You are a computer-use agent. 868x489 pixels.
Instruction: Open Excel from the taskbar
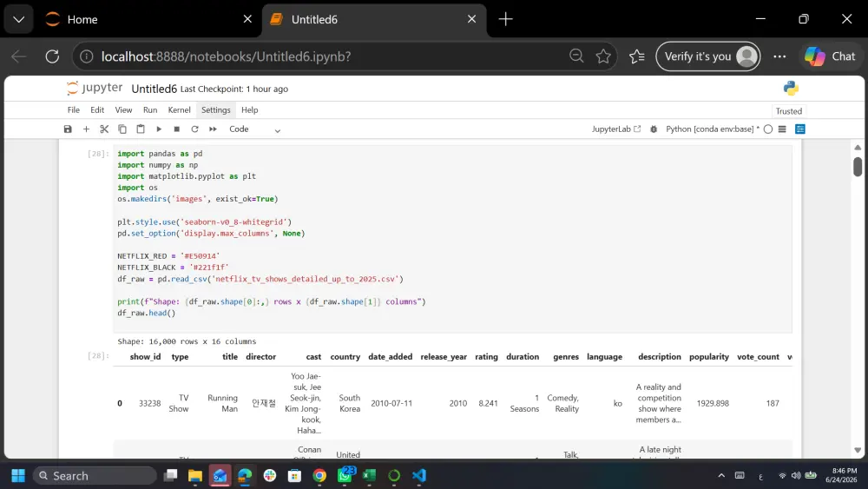coord(369,476)
